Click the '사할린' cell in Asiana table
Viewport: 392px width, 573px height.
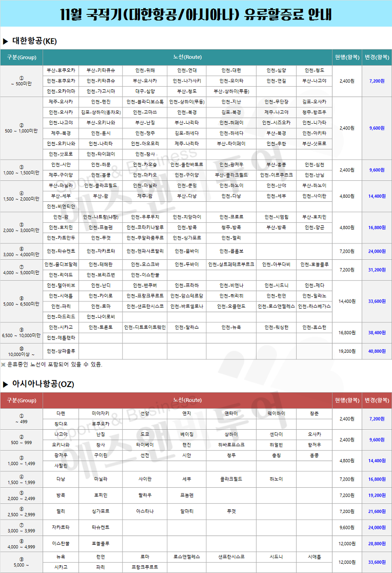61,466
